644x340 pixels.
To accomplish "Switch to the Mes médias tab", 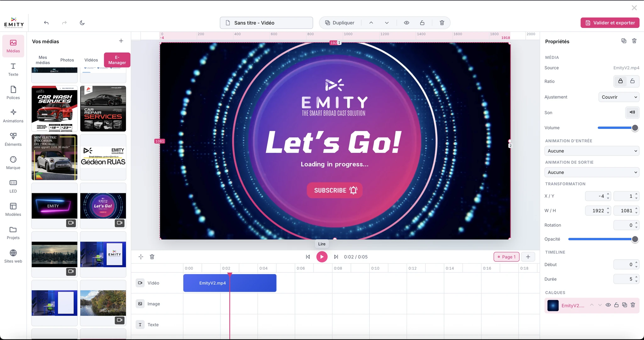I will 43,60.
